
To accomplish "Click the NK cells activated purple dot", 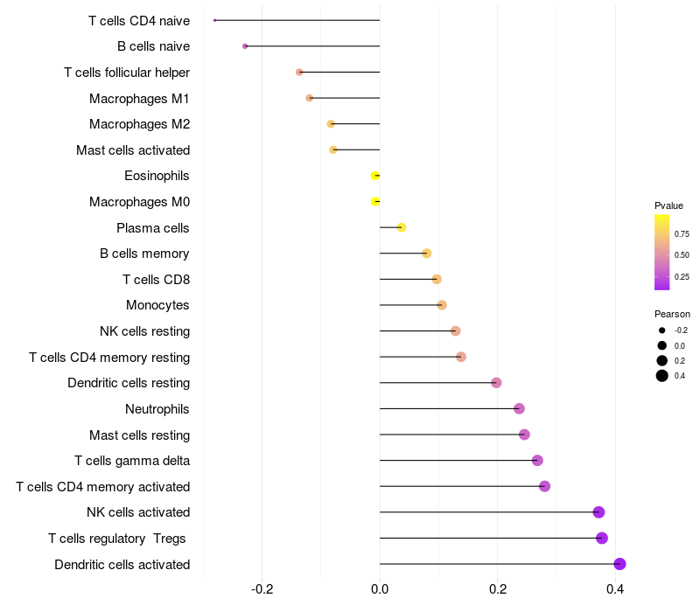I will [x=598, y=512].
